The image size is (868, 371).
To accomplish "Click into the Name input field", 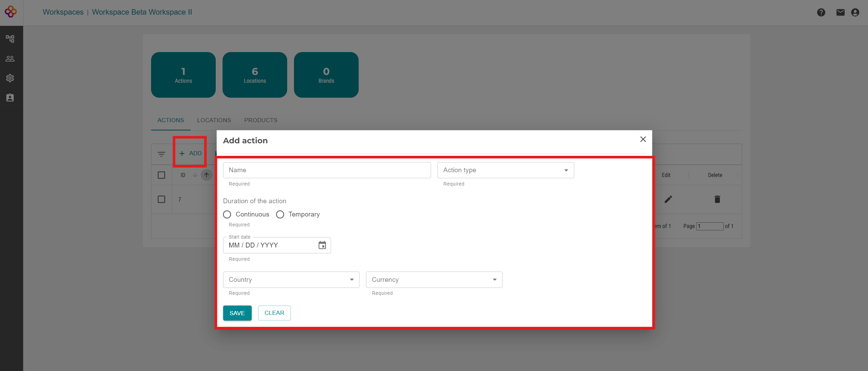I will click(x=327, y=170).
